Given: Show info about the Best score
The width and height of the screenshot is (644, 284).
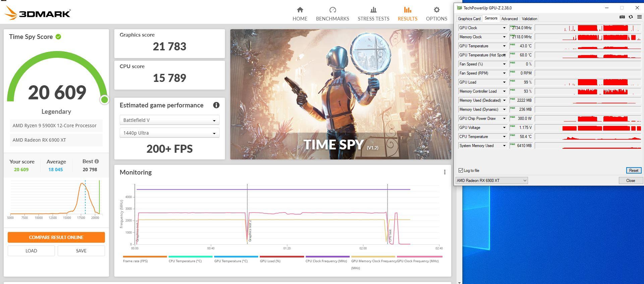Looking at the screenshot, I should tap(97, 161).
